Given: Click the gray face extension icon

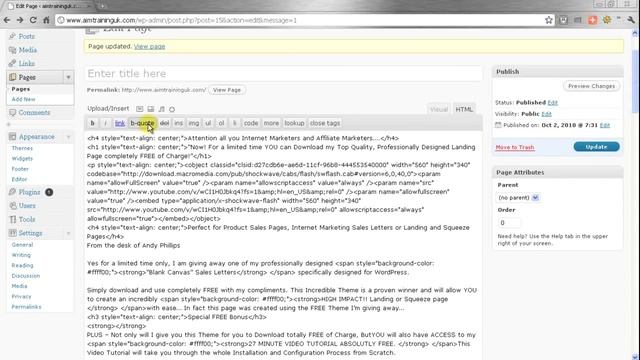Looking at the screenshot, I should click(563, 20).
